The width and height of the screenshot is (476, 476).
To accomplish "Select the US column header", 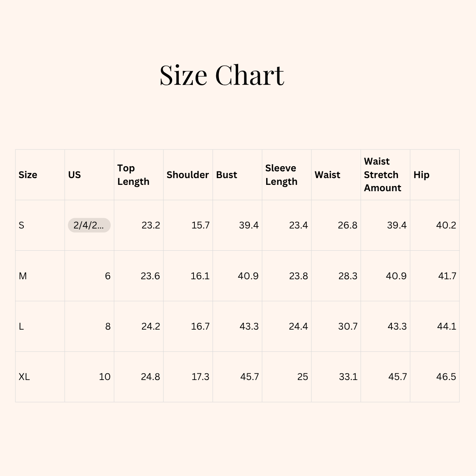I will click(x=74, y=175).
